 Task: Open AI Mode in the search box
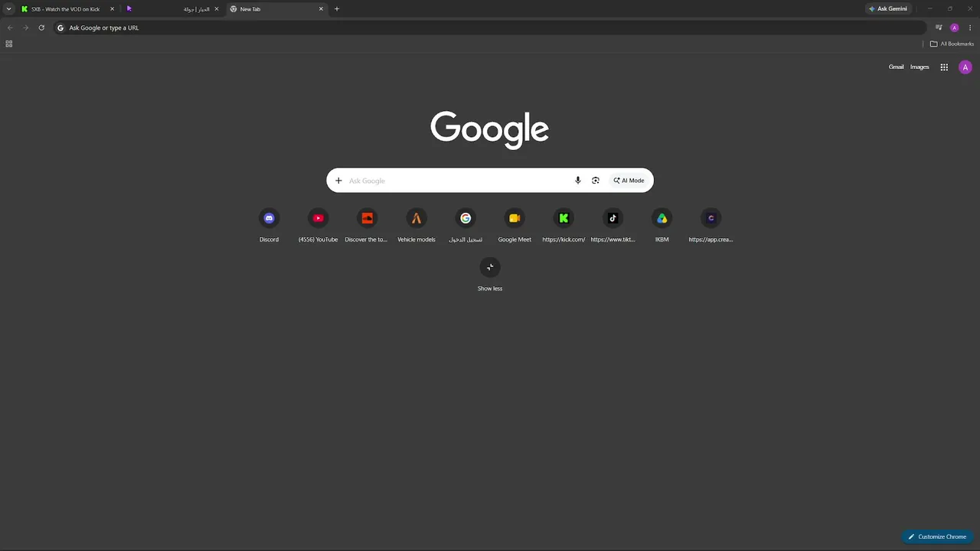point(629,181)
